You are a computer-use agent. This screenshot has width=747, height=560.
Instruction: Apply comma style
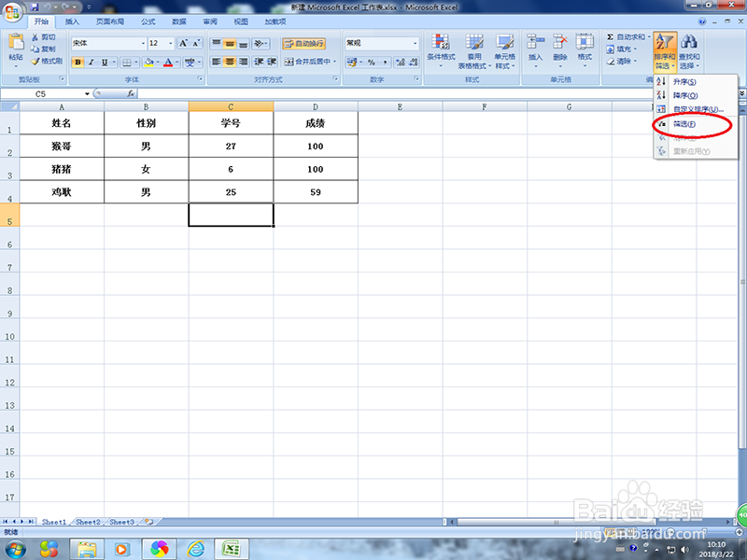point(385,62)
